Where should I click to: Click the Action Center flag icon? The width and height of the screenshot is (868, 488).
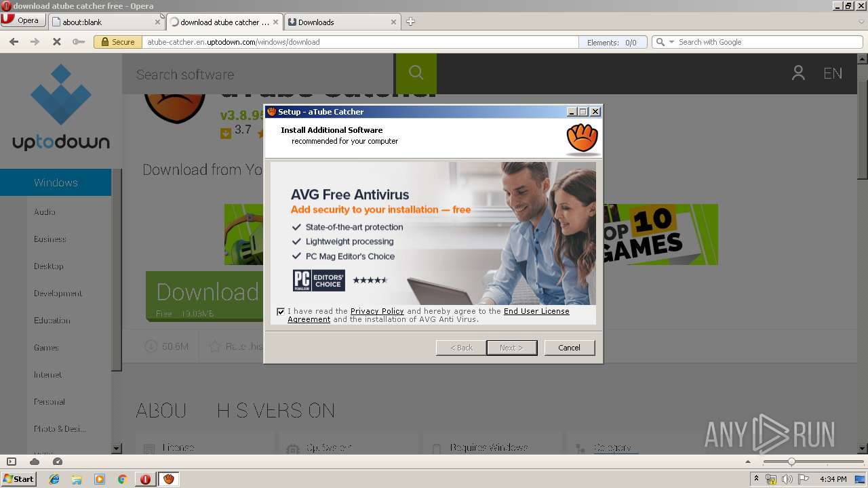click(x=804, y=479)
